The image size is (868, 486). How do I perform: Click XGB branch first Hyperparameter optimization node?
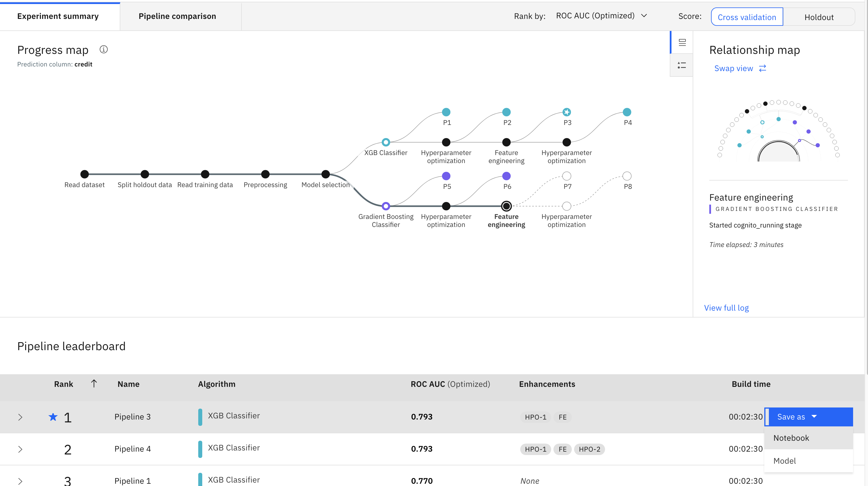click(x=446, y=142)
